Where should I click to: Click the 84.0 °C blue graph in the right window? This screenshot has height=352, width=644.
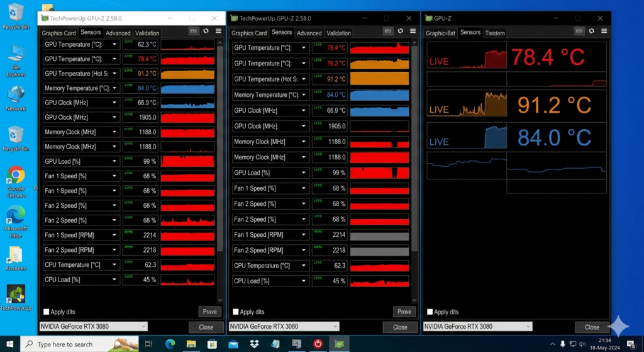(467, 136)
